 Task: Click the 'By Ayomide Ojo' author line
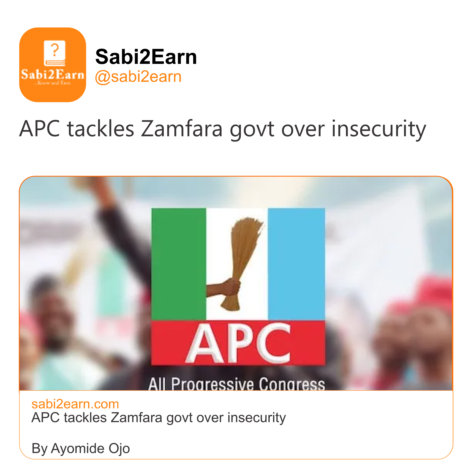(x=81, y=448)
